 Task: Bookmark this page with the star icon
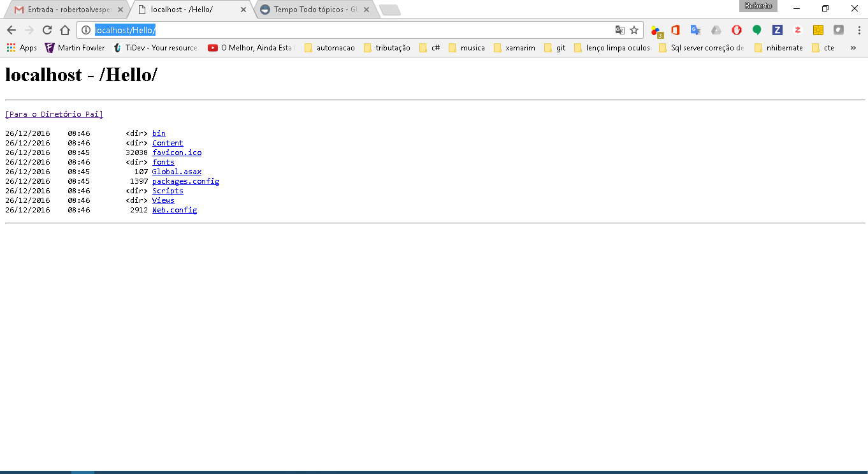[634, 30]
